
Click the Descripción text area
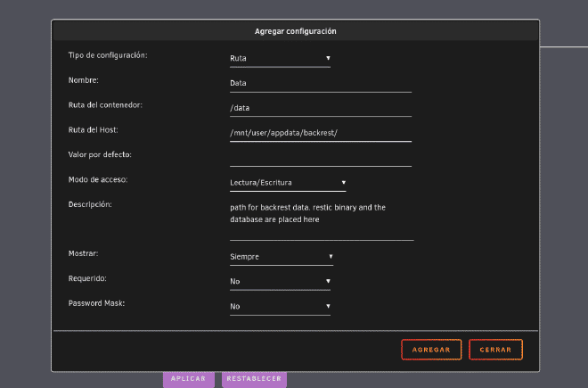322,220
